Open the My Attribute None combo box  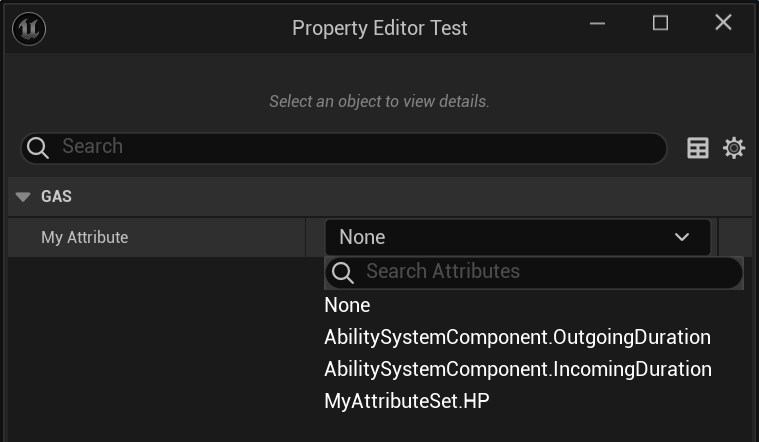(500, 237)
